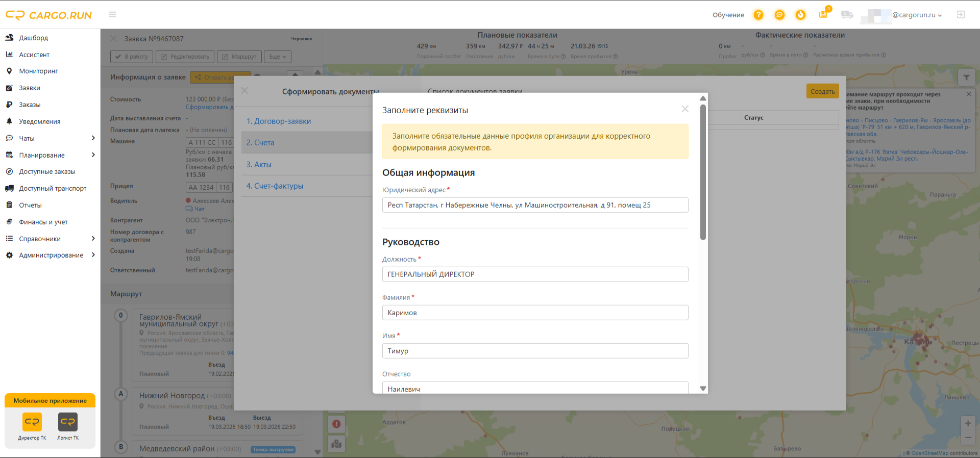Click the Создать button
The width and height of the screenshot is (980, 458).
point(823,91)
